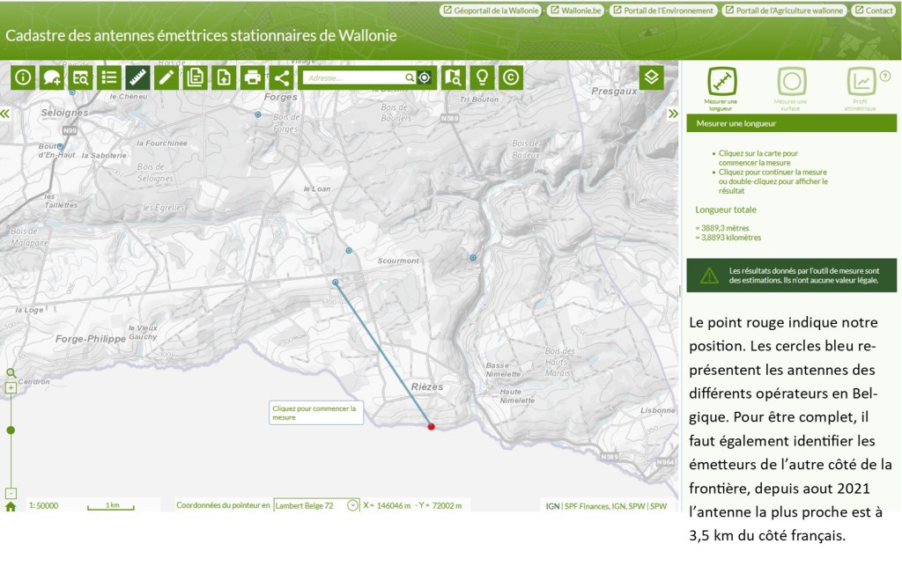Open the Lambert Belge 72 coordinate dropdown
The width and height of the screenshot is (902, 588).
(353, 505)
